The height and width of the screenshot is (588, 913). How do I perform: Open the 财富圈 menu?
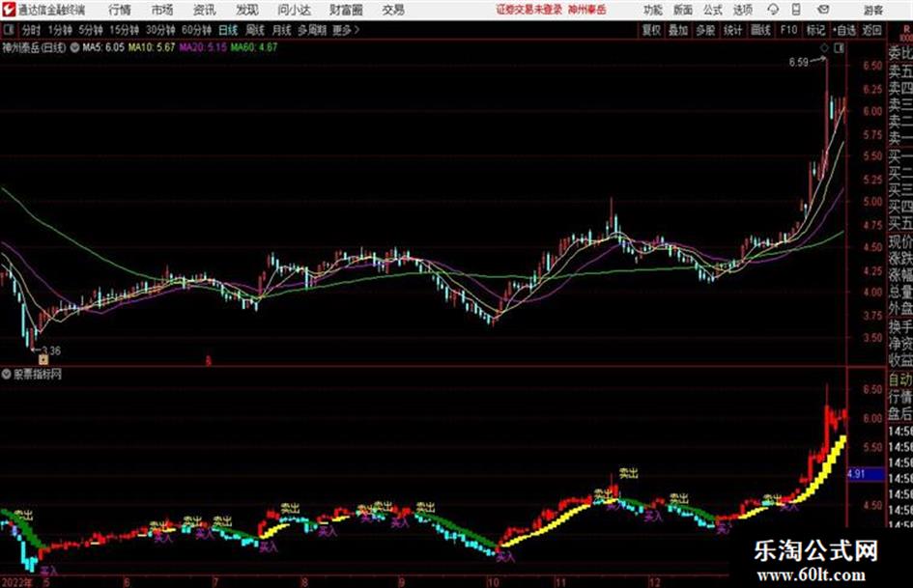[346, 10]
